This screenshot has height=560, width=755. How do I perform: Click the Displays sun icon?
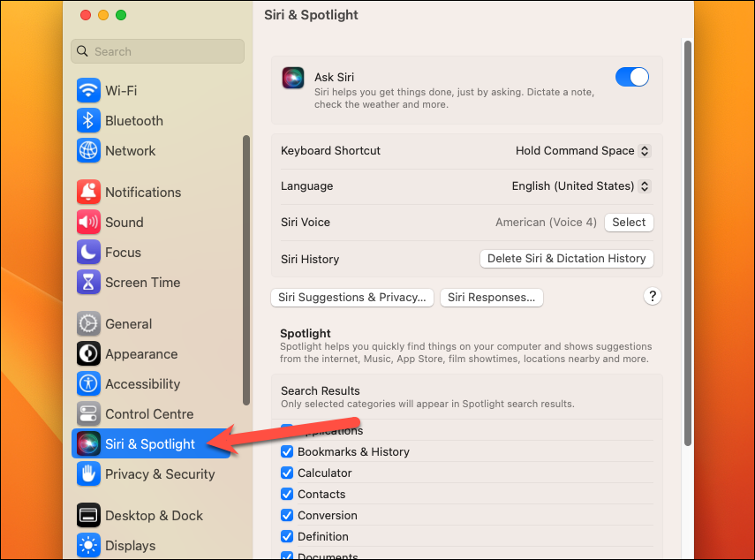[88, 545]
